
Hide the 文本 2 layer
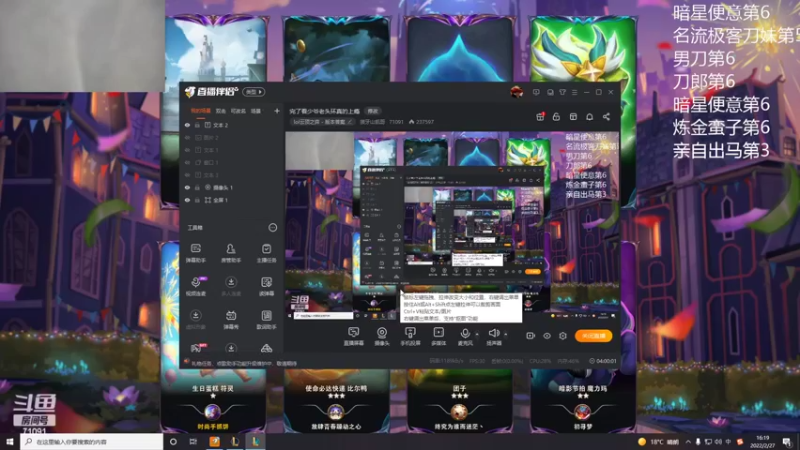coord(187,125)
